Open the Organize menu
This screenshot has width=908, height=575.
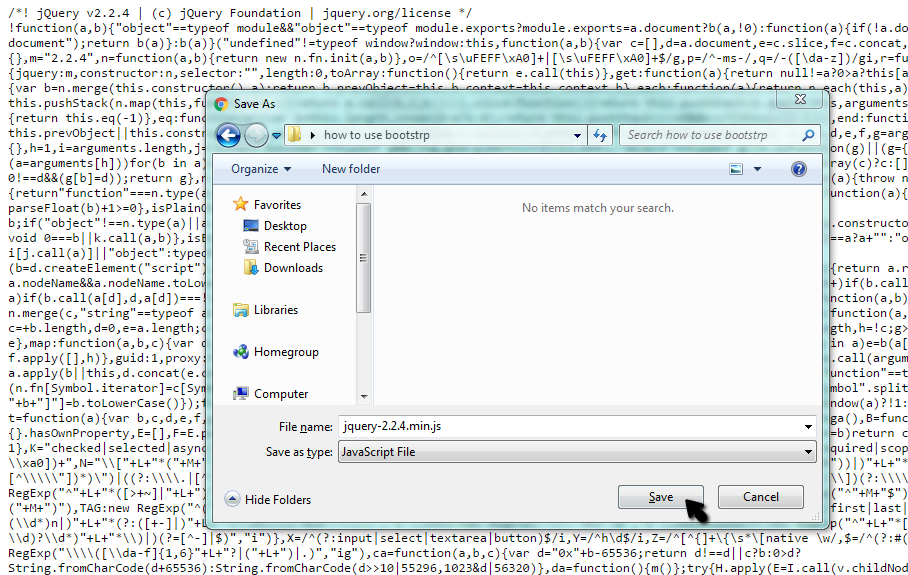[261, 169]
